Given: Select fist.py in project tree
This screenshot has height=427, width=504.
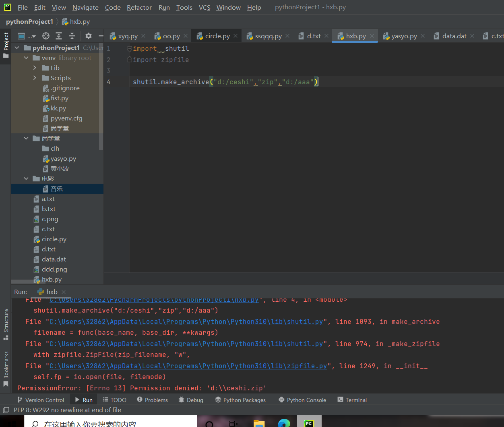Looking at the screenshot, I should [56, 98].
